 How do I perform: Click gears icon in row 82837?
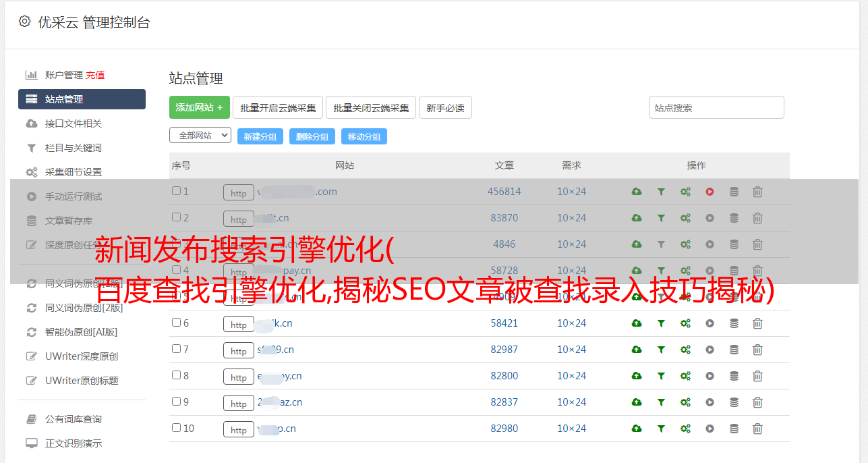click(x=685, y=402)
